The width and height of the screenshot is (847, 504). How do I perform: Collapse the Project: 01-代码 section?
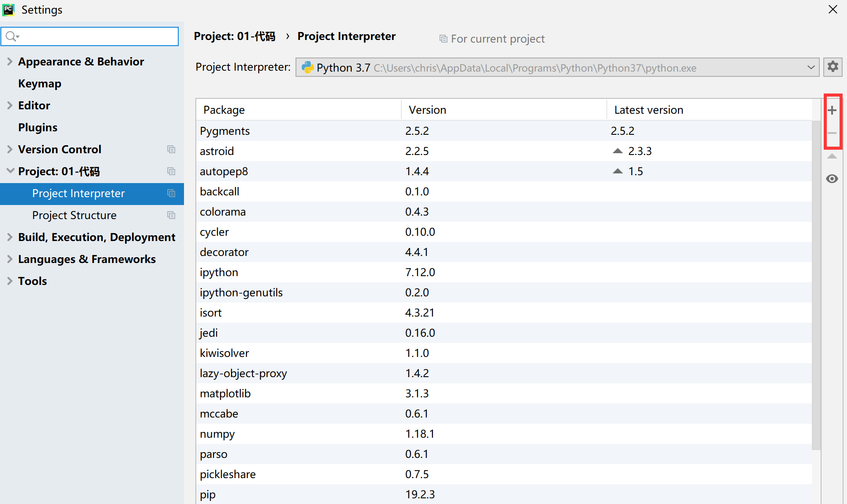[10, 171]
